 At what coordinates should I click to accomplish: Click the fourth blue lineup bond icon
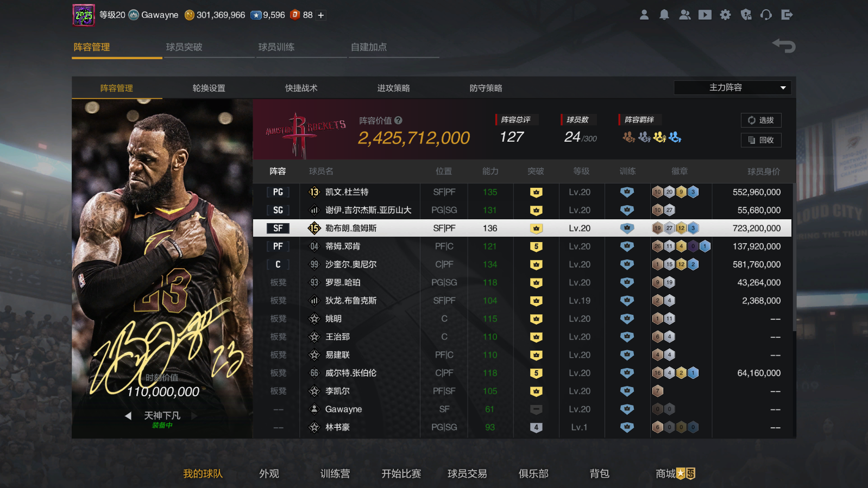point(675,137)
